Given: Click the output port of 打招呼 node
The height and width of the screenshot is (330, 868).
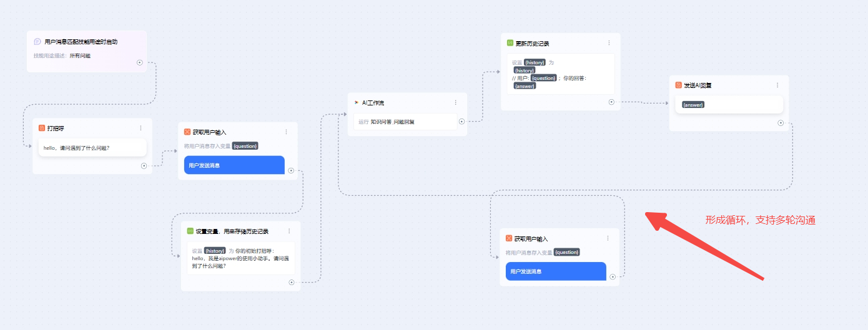Looking at the screenshot, I should click(144, 166).
